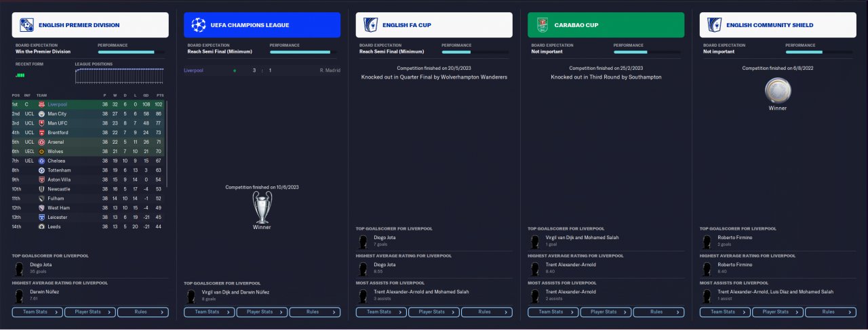This screenshot has height=330, width=868.
Task: Click Roberto Firmino's portrait under Community Shield top goalscorer
Action: coord(707,241)
